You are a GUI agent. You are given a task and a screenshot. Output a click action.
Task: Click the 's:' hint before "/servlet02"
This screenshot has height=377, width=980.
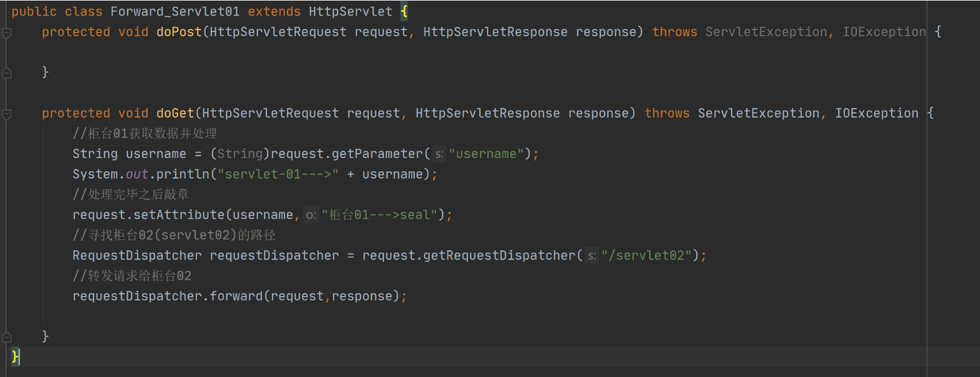(592, 256)
